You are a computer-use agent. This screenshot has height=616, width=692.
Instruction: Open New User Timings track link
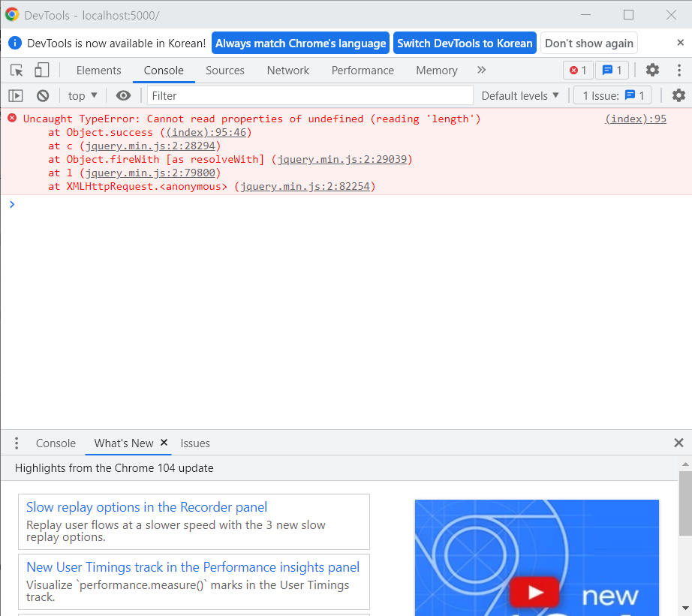click(193, 567)
